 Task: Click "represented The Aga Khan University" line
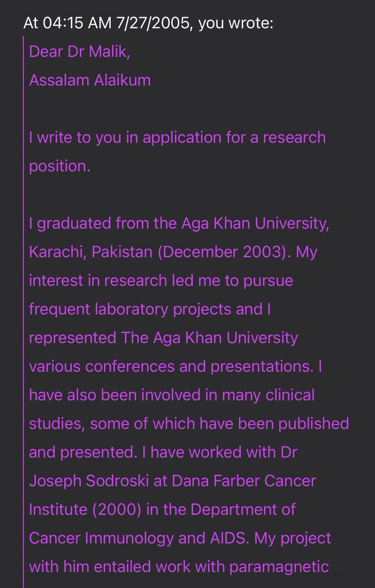click(163, 338)
